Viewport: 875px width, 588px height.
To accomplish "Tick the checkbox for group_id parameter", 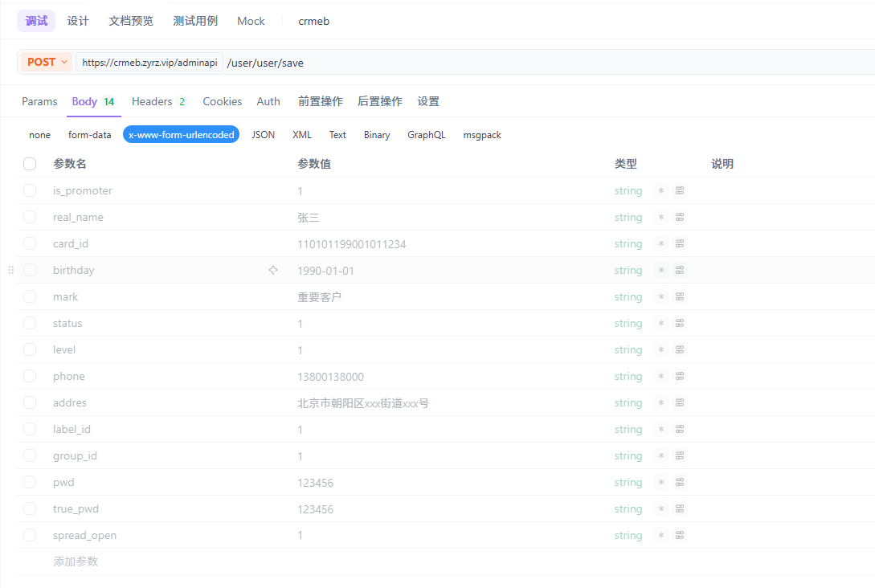I will point(30,456).
